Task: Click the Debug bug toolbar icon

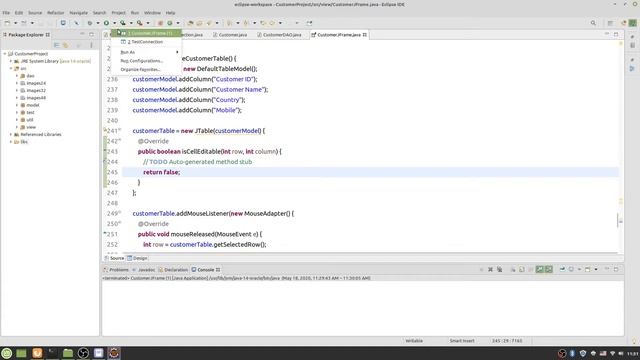Action: (x=89, y=23)
